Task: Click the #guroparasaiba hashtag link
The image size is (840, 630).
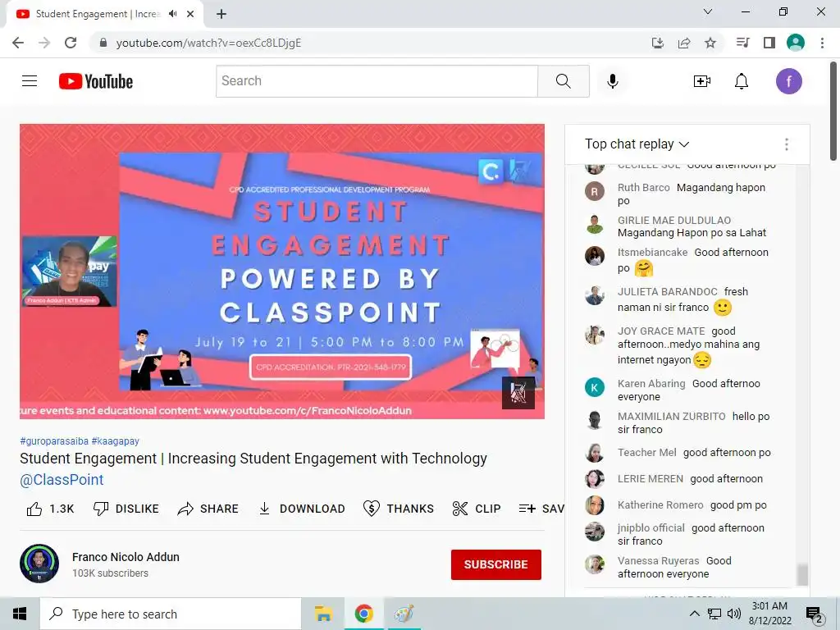Action: [54, 441]
